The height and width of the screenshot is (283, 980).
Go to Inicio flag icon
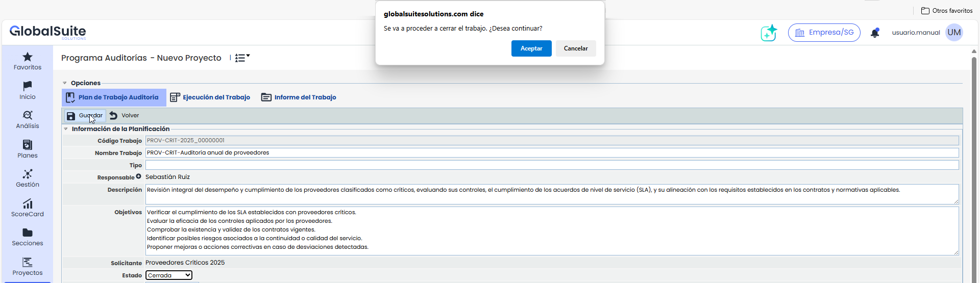pos(28,86)
